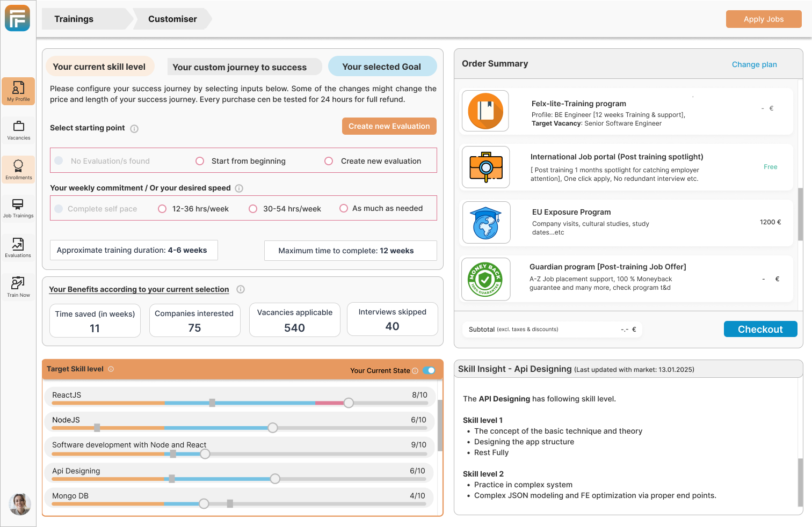This screenshot has width=812, height=527.
Task: Open the Change plan link
Action: tap(754, 64)
